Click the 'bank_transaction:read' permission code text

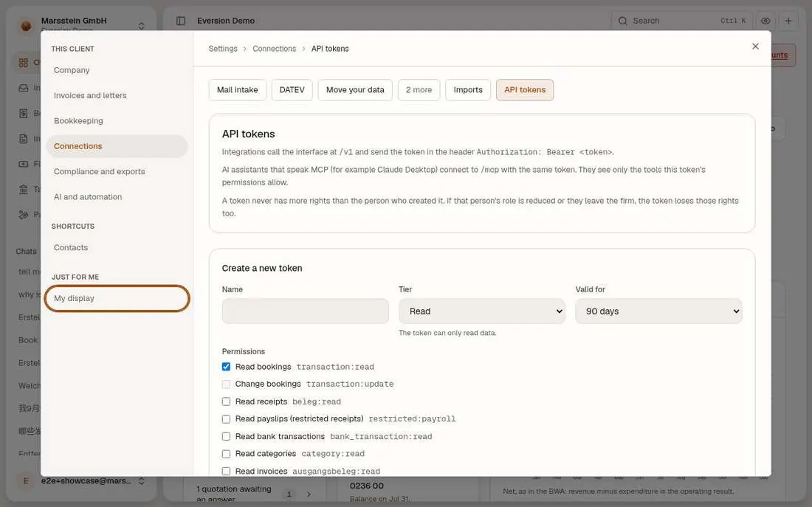pyautogui.click(x=381, y=437)
